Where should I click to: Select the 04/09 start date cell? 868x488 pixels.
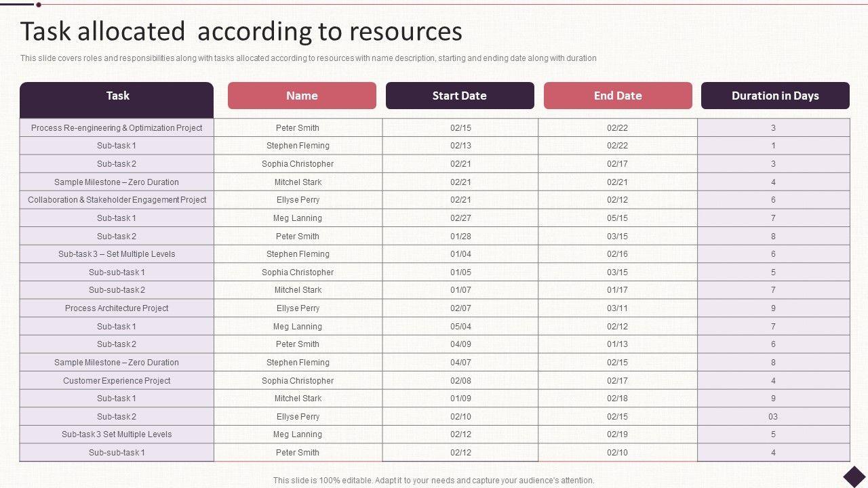click(460, 344)
